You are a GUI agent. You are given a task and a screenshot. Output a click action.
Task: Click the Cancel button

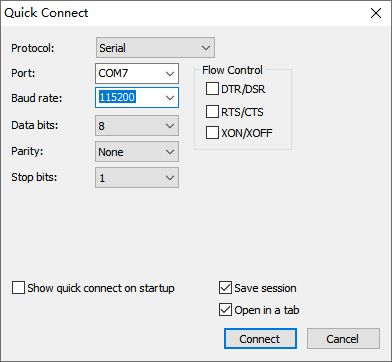(x=343, y=339)
